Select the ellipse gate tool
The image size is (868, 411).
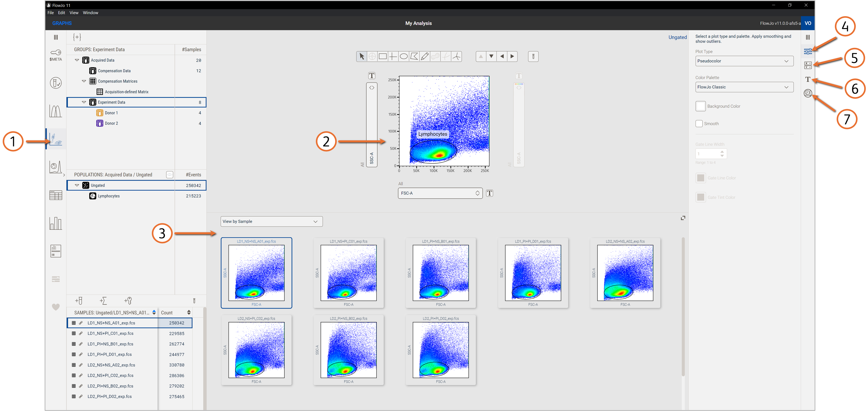point(404,57)
